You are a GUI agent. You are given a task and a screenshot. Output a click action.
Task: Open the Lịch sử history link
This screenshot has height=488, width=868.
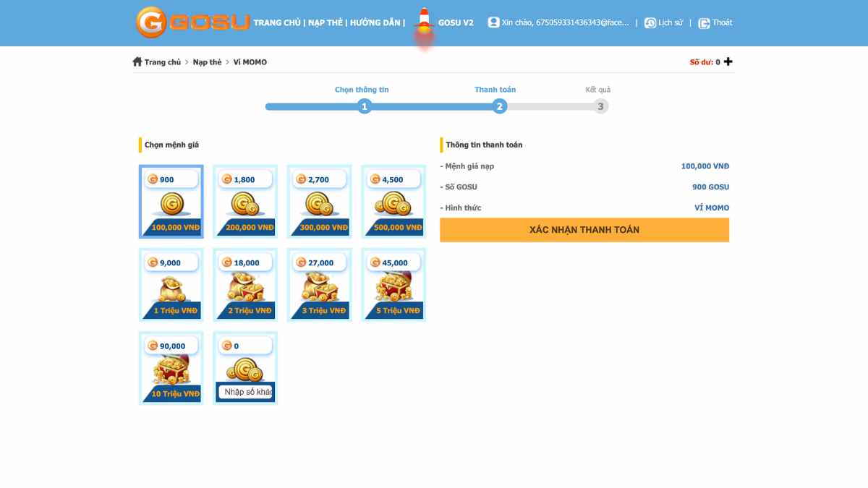(671, 22)
